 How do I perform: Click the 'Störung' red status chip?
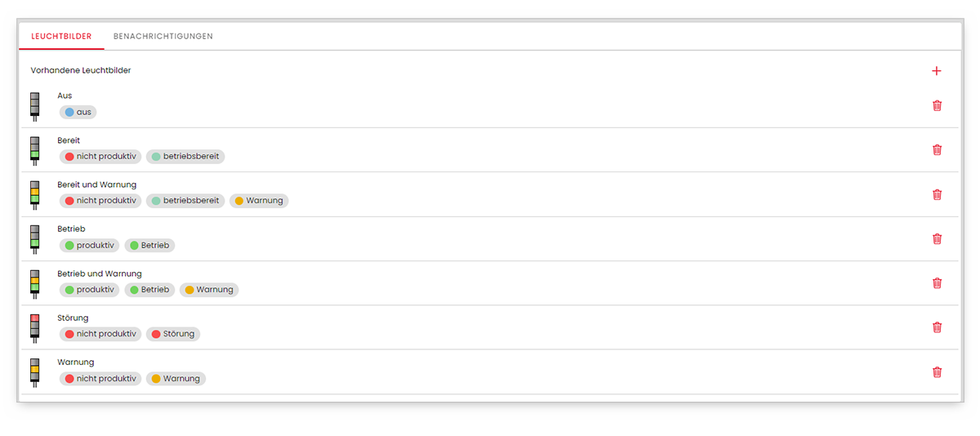click(x=173, y=334)
